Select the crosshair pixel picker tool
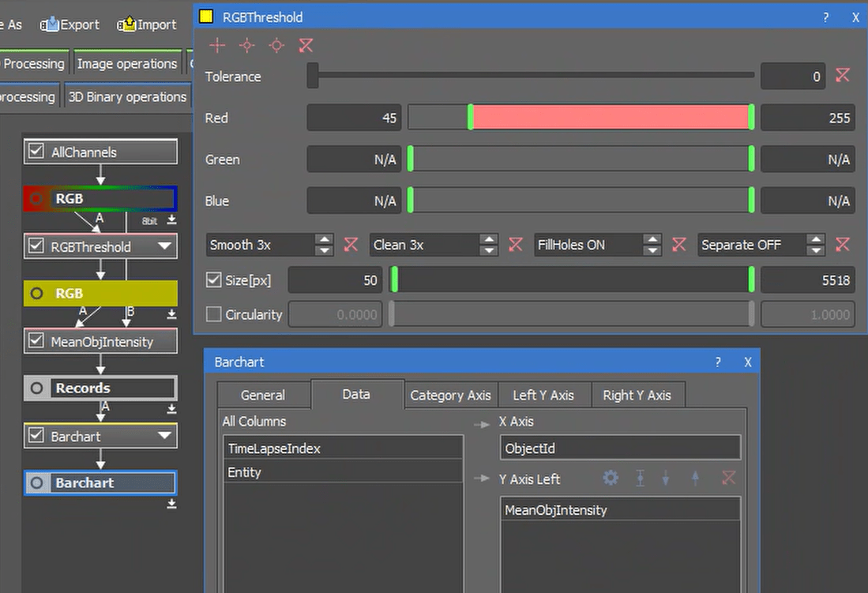 [216, 46]
